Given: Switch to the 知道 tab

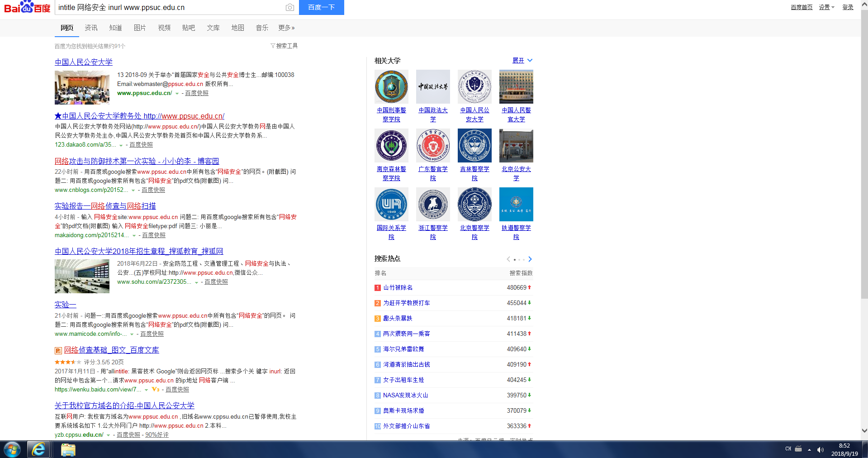Looking at the screenshot, I should (x=115, y=28).
